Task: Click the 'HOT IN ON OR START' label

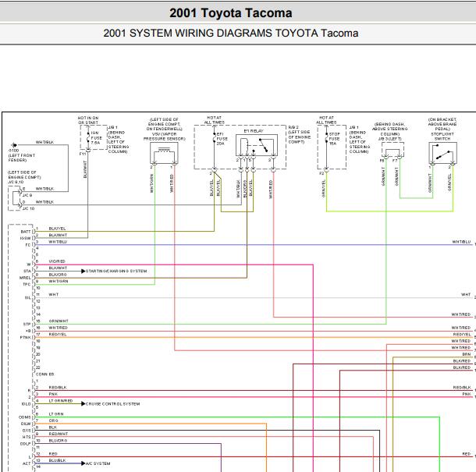Action: click(88, 120)
